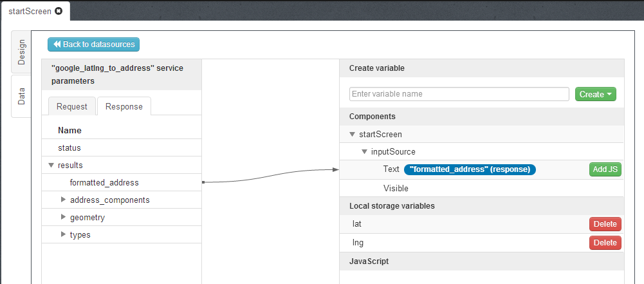Screen dimensions: 644x284
Task: Collapse the startScreen component node
Action: coord(352,135)
